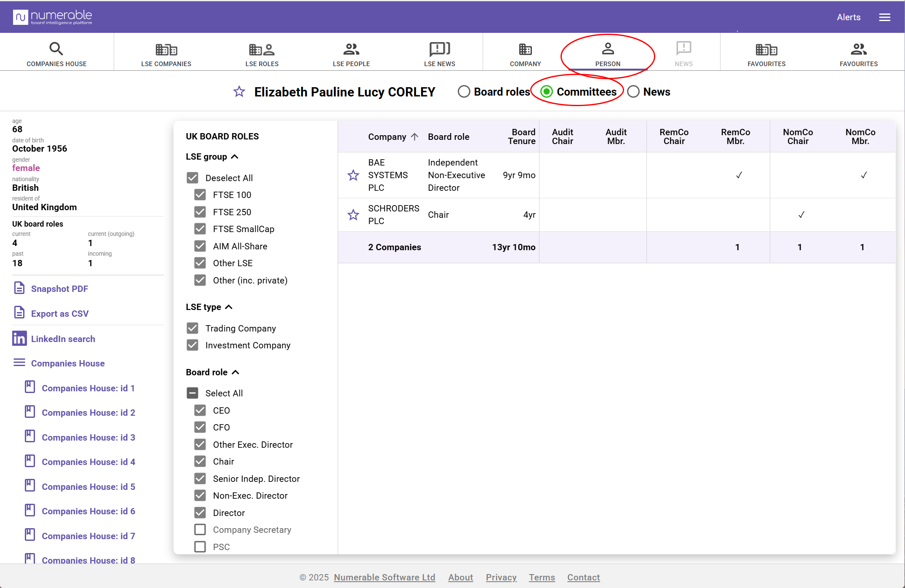
Task: Open the LSE People group icon
Action: pyautogui.click(x=351, y=49)
